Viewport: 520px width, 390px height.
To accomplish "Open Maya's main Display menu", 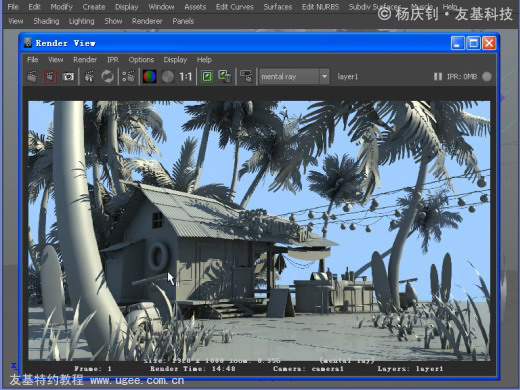I will click(x=127, y=7).
